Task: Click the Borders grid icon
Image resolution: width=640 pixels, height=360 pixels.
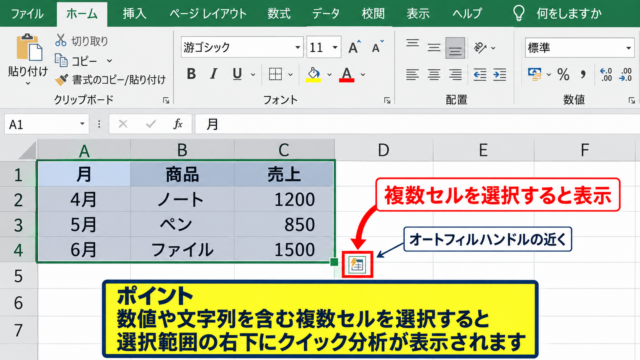Action: point(276,74)
